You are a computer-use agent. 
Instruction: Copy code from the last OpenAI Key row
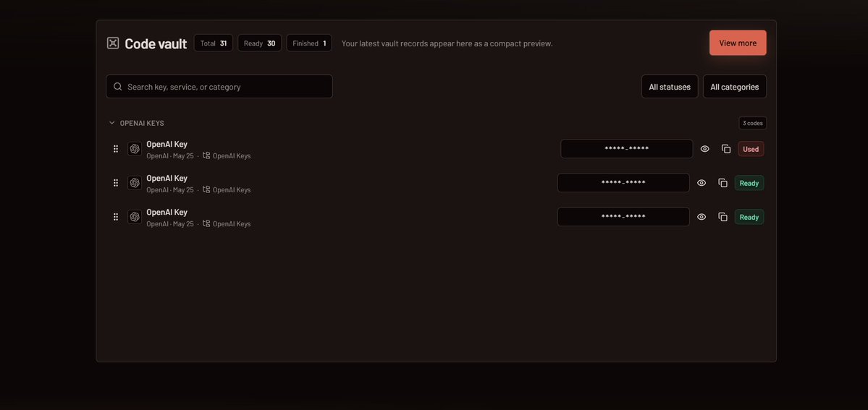[x=722, y=217]
